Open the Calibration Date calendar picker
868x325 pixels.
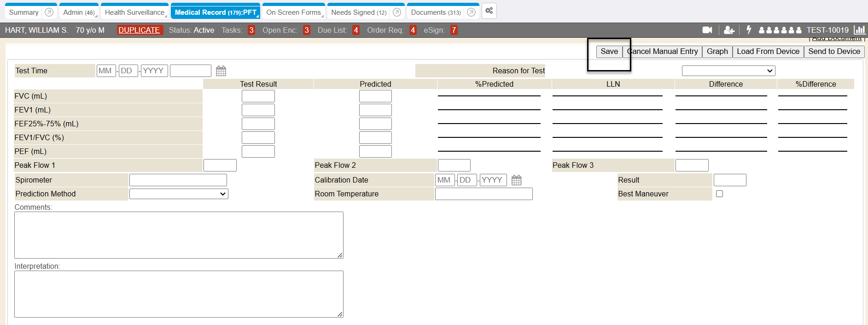click(517, 180)
